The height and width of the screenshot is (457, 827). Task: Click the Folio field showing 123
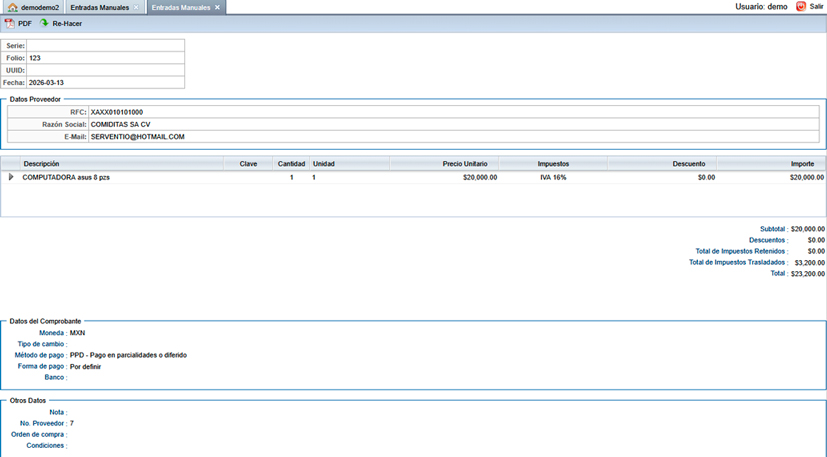[x=105, y=58]
